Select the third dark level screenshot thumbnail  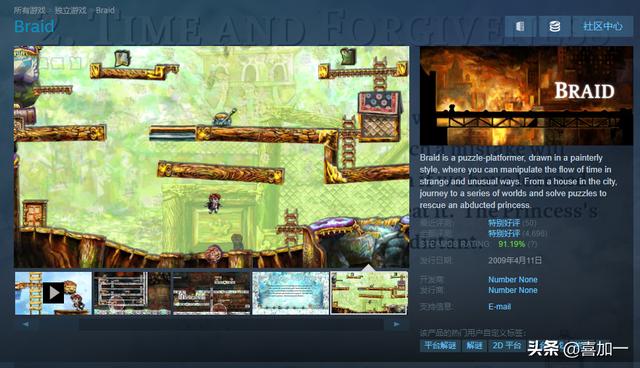[211, 293]
